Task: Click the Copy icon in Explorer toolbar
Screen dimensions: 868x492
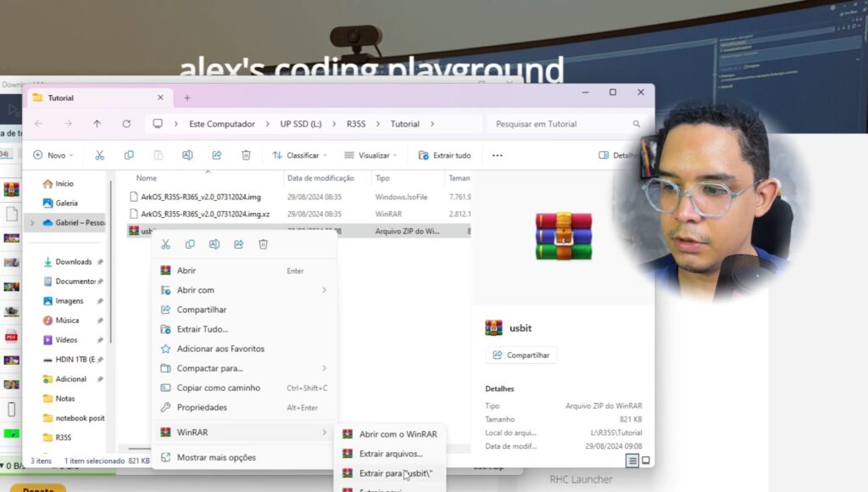Action: point(129,155)
